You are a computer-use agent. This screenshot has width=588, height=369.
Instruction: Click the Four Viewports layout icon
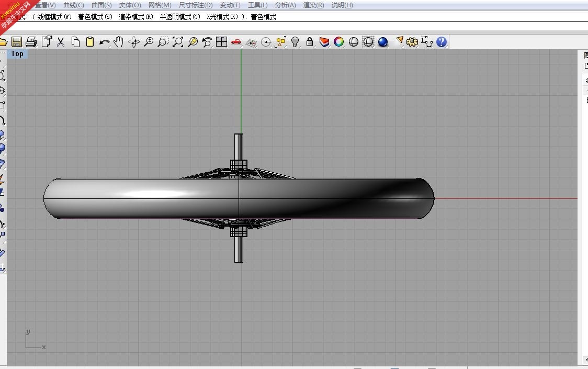(x=222, y=42)
